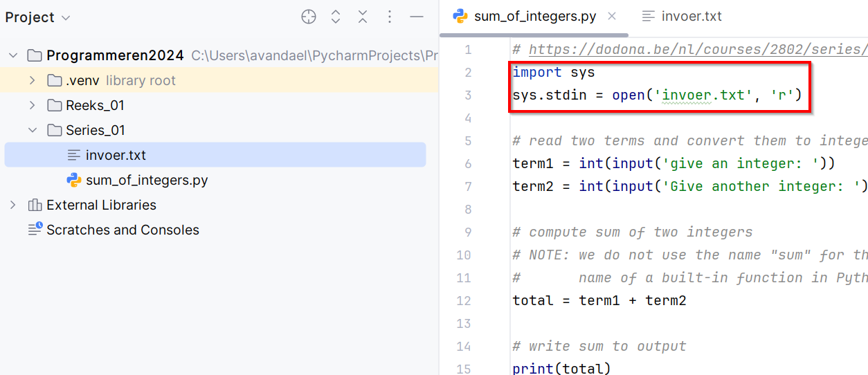Select the sum_of_integers.py editor tab
Screen dimensions: 868x375
pyautogui.click(x=534, y=17)
